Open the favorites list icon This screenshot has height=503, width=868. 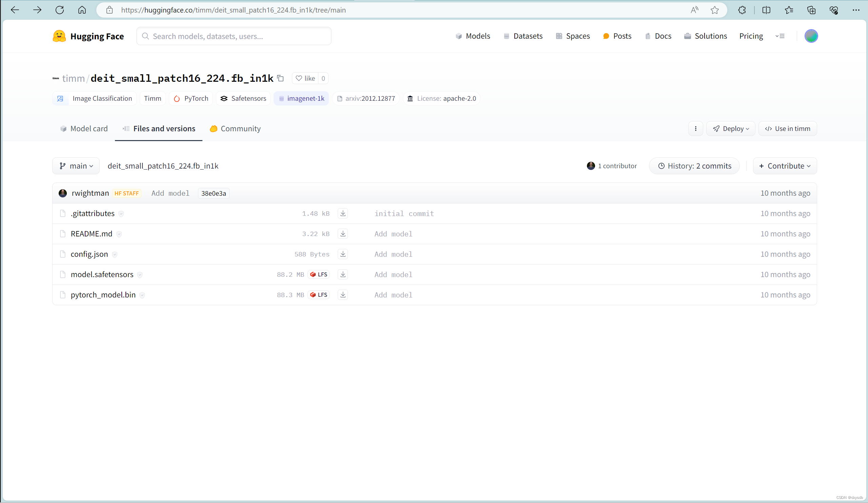coord(789,10)
